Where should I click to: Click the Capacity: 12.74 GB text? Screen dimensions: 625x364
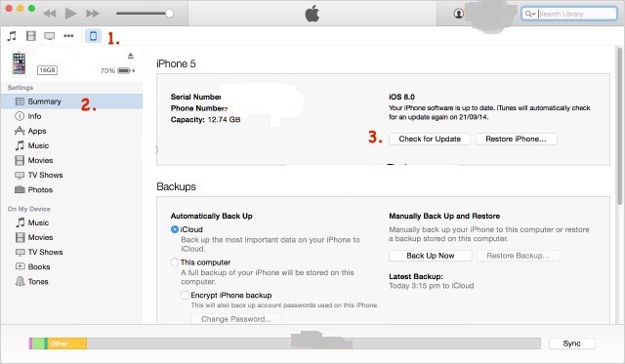(x=205, y=119)
